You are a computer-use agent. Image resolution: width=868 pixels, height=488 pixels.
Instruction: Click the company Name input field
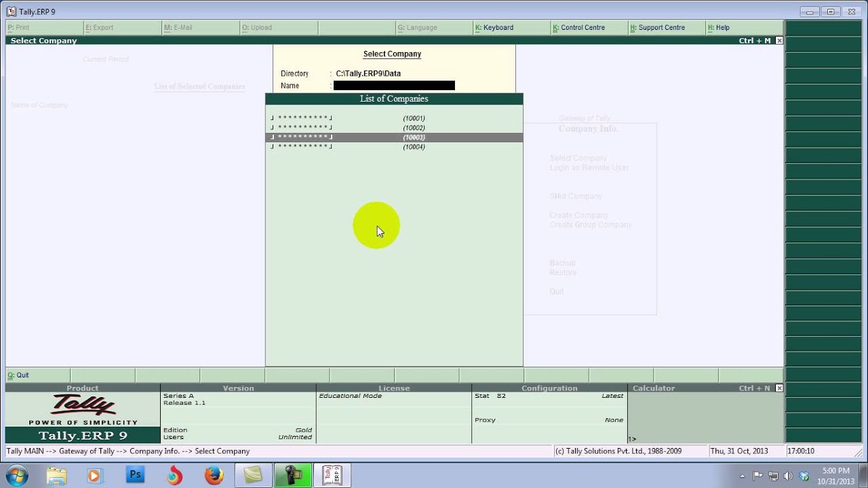(394, 85)
